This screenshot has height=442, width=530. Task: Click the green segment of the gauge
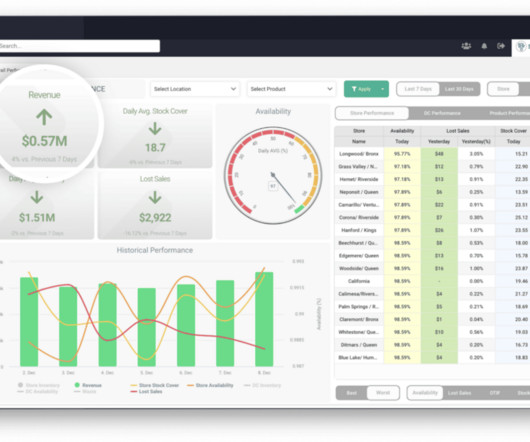(x=299, y=209)
